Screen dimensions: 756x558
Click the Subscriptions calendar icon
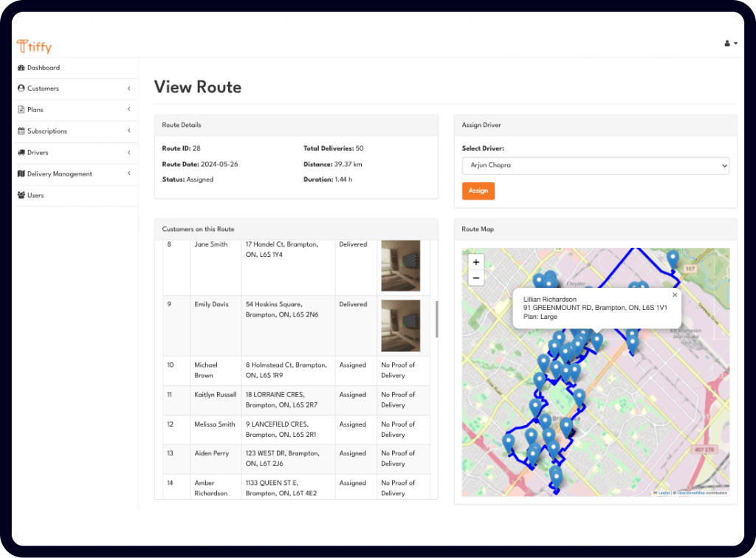(x=21, y=131)
